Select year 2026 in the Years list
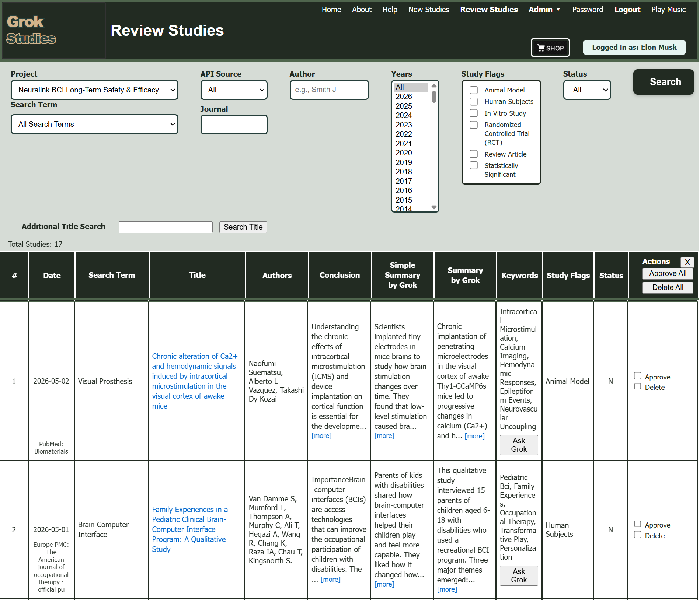700x602 pixels. (411, 97)
